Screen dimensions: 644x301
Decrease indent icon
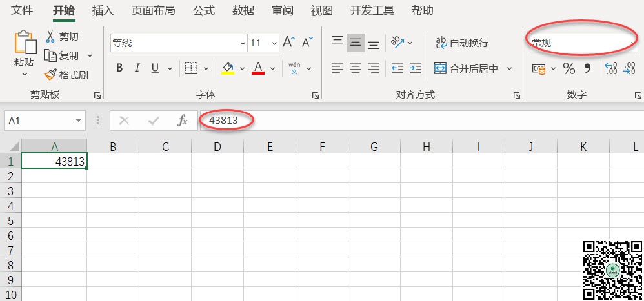[x=397, y=68]
